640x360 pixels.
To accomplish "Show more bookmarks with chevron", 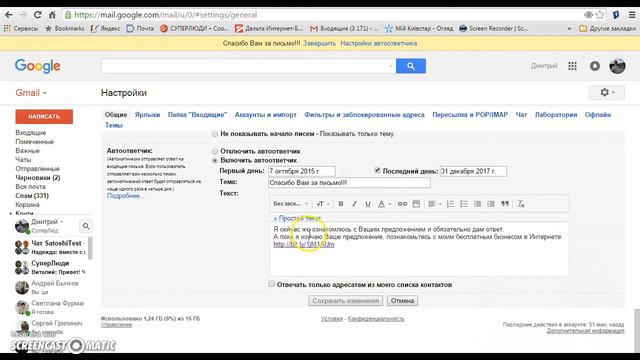I will click(x=569, y=29).
